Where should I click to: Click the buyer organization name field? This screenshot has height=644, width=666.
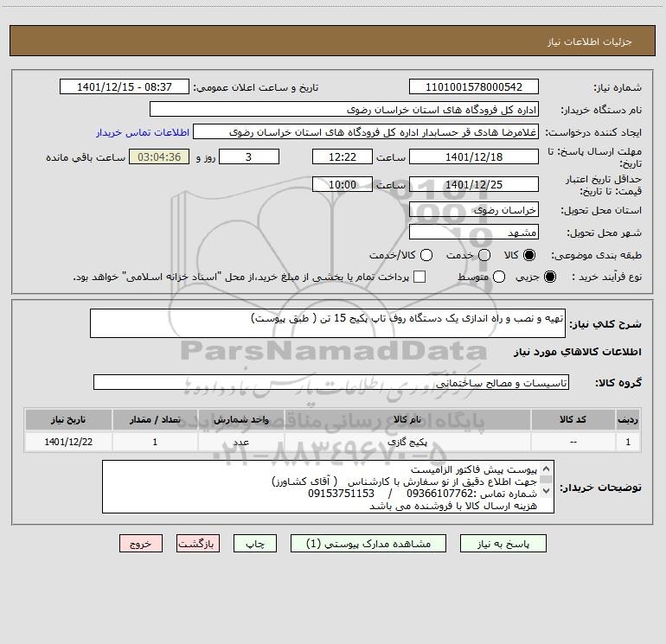(x=344, y=110)
